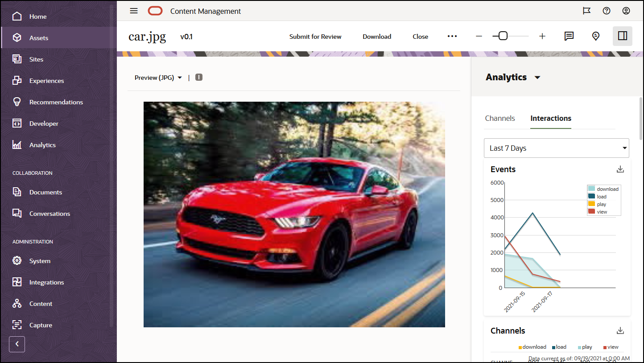This screenshot has height=363, width=644.
Task: Open the Analytics panel dropdown
Action: [x=537, y=77]
